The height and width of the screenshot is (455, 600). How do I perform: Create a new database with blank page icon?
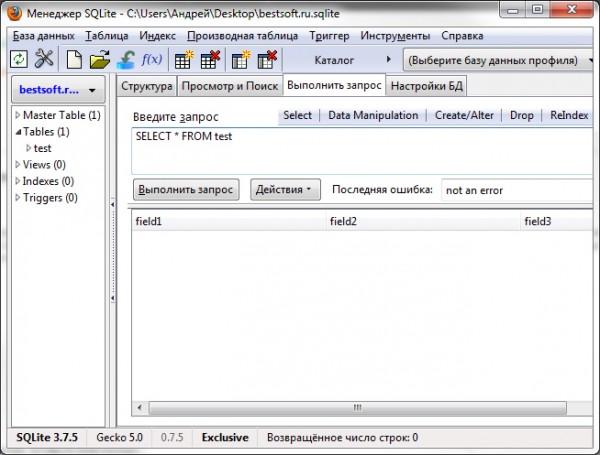pos(74,59)
